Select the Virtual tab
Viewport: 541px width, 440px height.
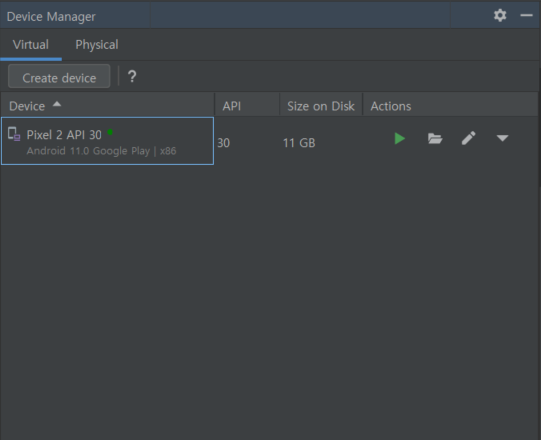31,45
